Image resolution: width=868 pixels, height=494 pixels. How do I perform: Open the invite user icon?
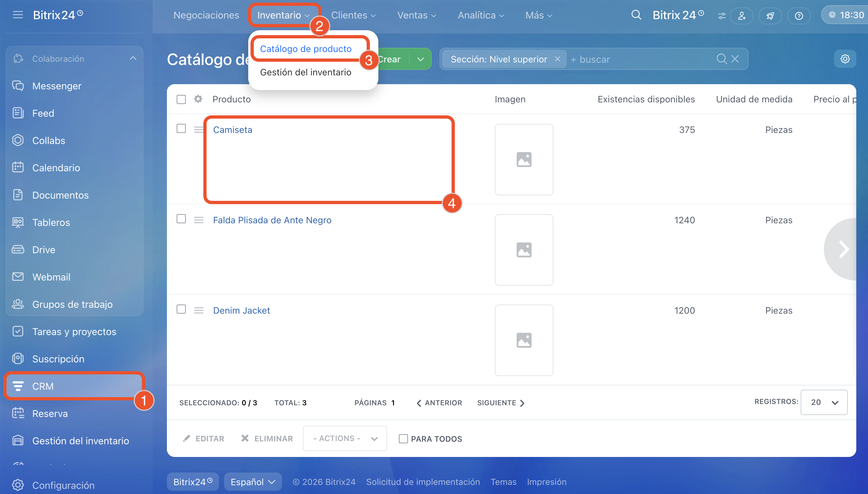(x=742, y=16)
